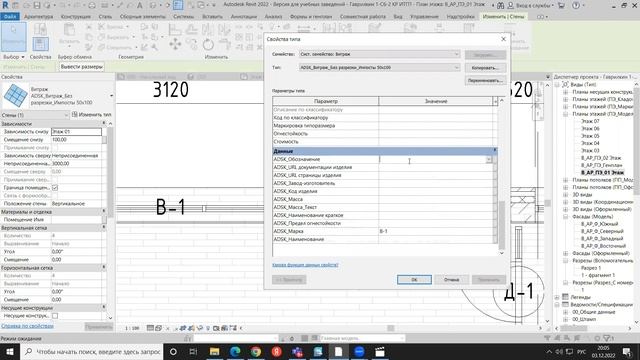Select the Move tool cross-arrows icon
The image size is (640, 360).
(x=175, y=44)
